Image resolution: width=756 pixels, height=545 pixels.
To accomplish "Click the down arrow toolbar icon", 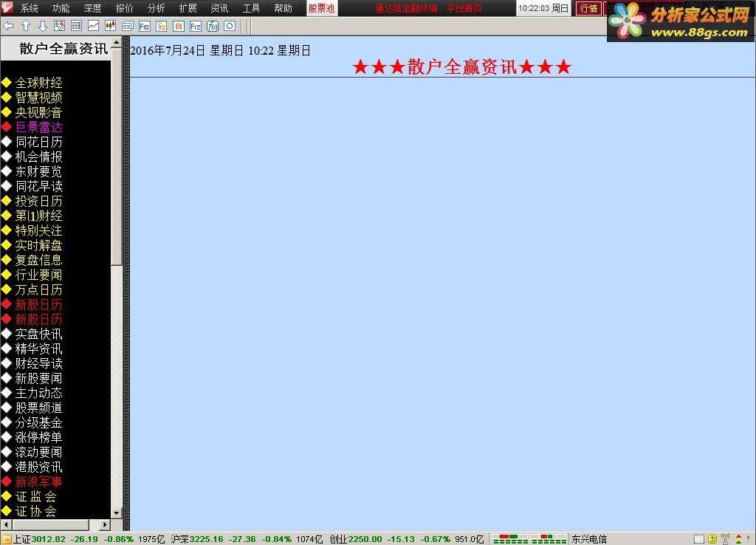I will click(42, 26).
